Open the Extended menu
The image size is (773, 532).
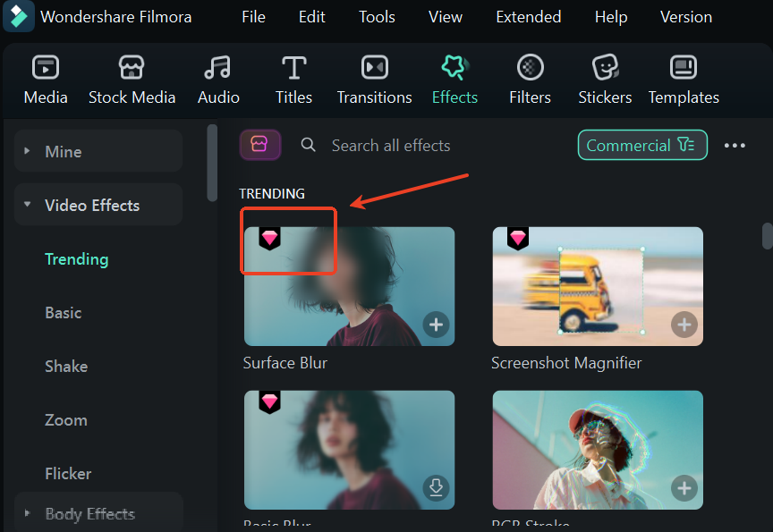528,16
